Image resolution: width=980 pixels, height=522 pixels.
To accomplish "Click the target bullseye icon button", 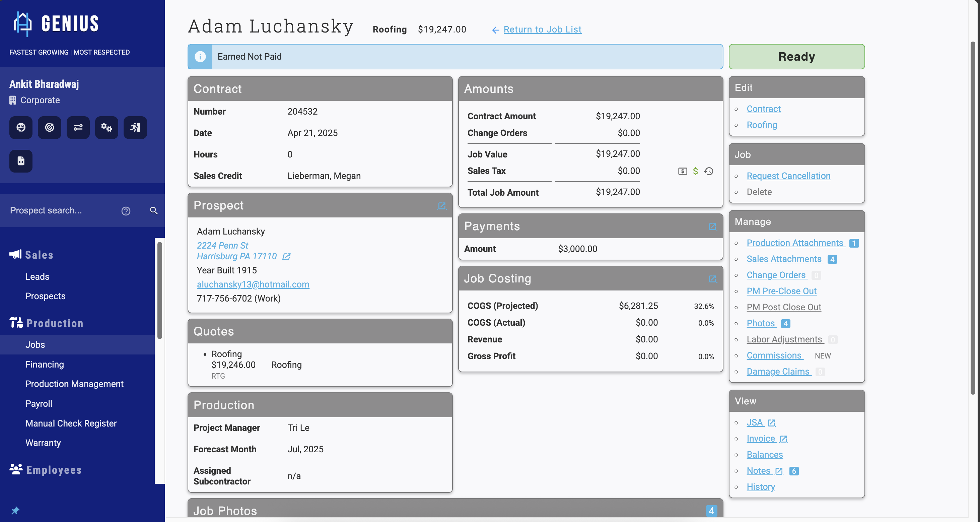I will (x=50, y=127).
